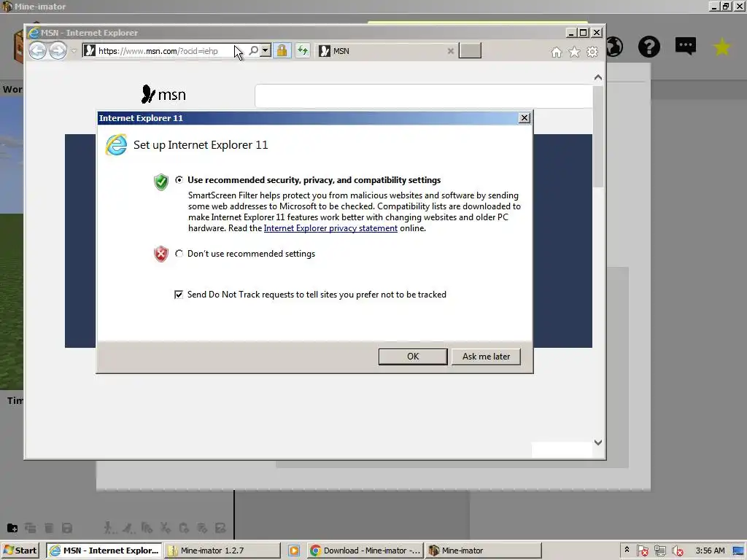This screenshot has width=747, height=560.
Task: Click the search magnifier in address bar
Action: [x=254, y=50]
